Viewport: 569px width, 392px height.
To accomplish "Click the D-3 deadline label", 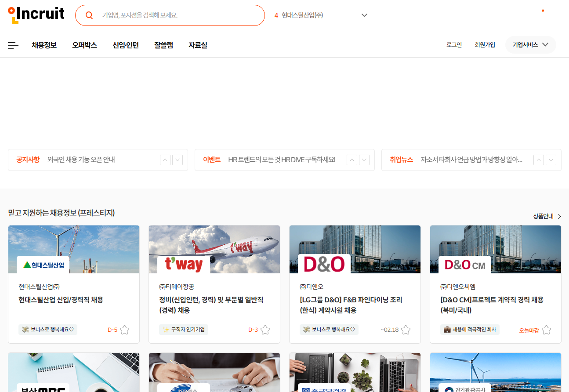I will 253,330.
